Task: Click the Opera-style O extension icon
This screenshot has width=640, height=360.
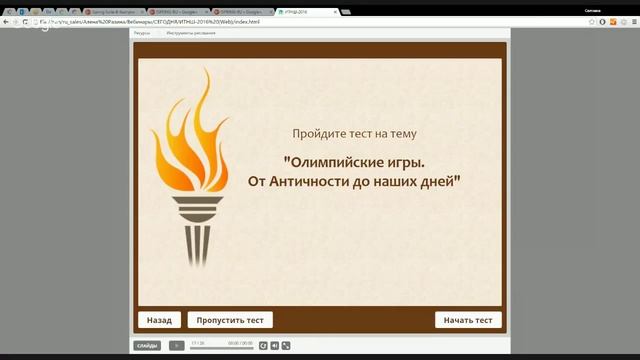Action: 602,22
